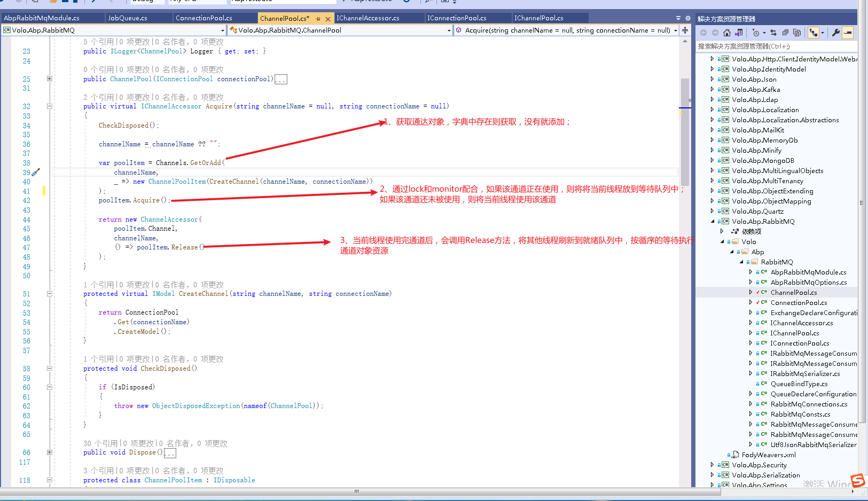Go to Home in Solution Explorer toolbar
The height and width of the screenshot is (501, 868).
726,33
